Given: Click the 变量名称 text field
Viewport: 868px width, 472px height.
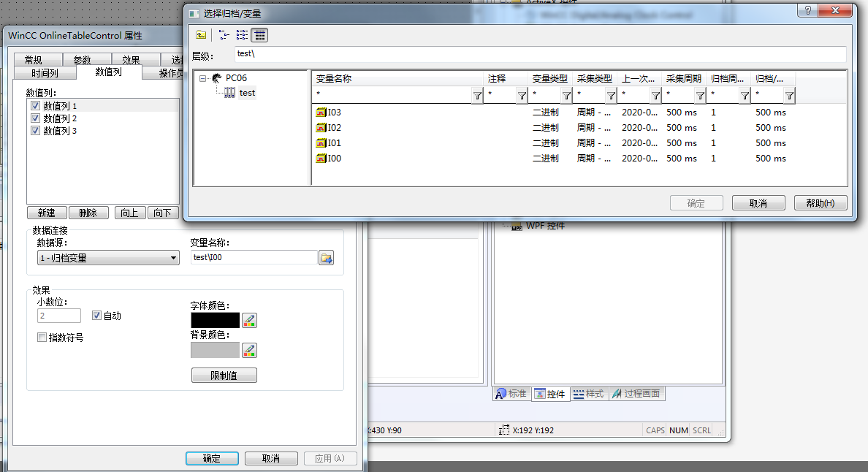Looking at the screenshot, I should [x=254, y=257].
